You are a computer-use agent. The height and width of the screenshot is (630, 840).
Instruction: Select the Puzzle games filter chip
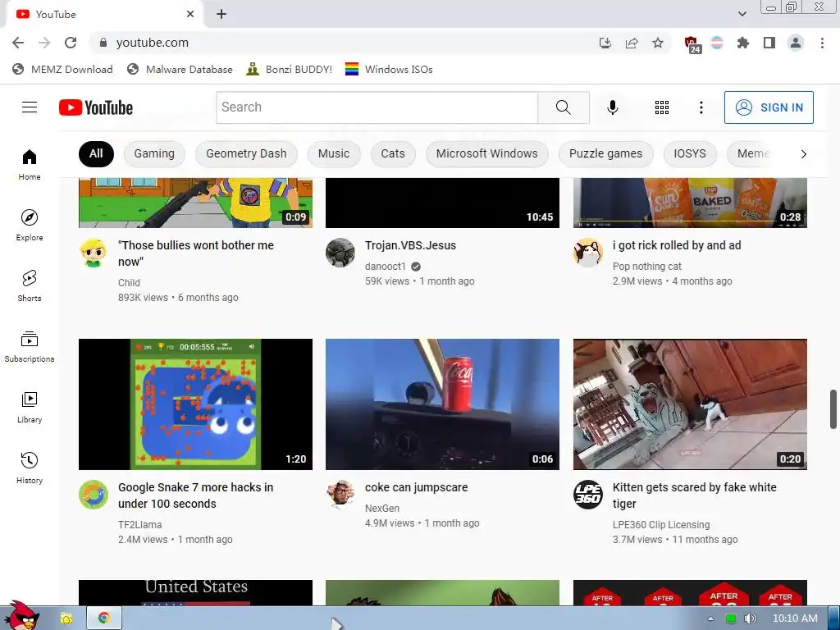[606, 153]
